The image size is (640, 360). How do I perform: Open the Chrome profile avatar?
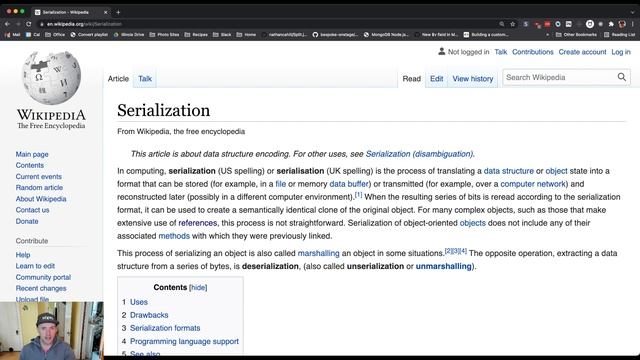coord(622,24)
